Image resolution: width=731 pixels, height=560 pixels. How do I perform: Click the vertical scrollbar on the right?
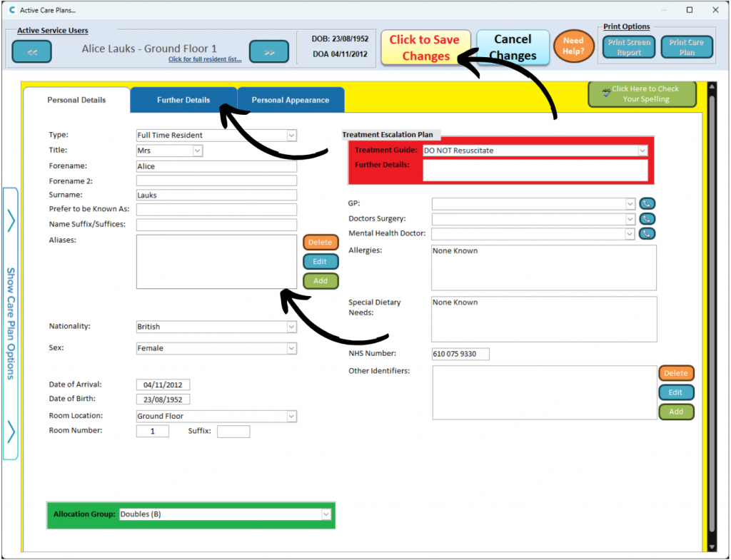711,314
